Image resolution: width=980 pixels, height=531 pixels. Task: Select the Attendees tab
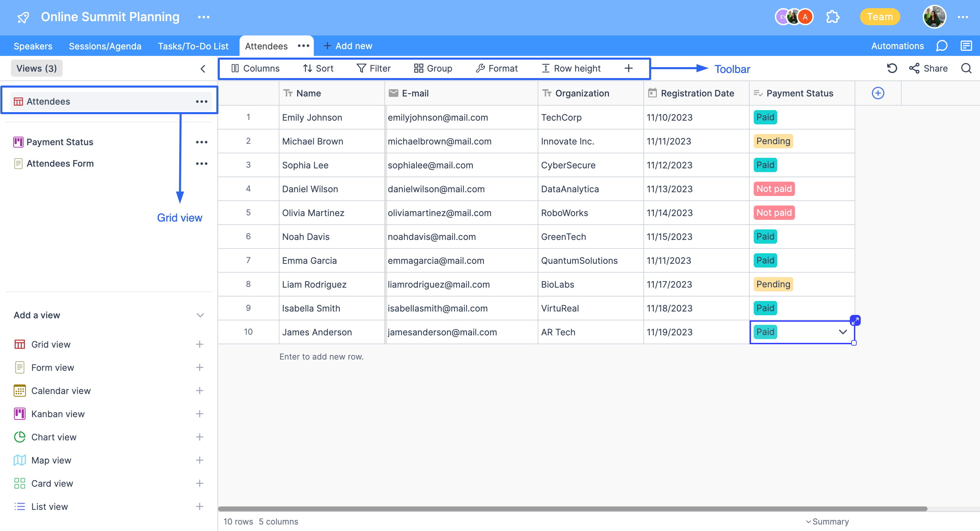click(x=266, y=46)
